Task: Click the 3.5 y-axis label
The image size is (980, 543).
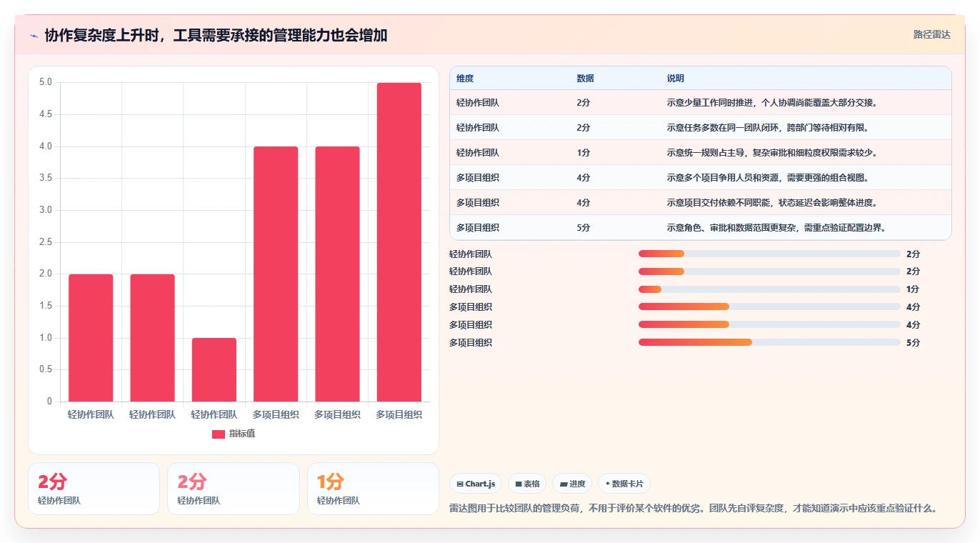Action: pos(46,178)
